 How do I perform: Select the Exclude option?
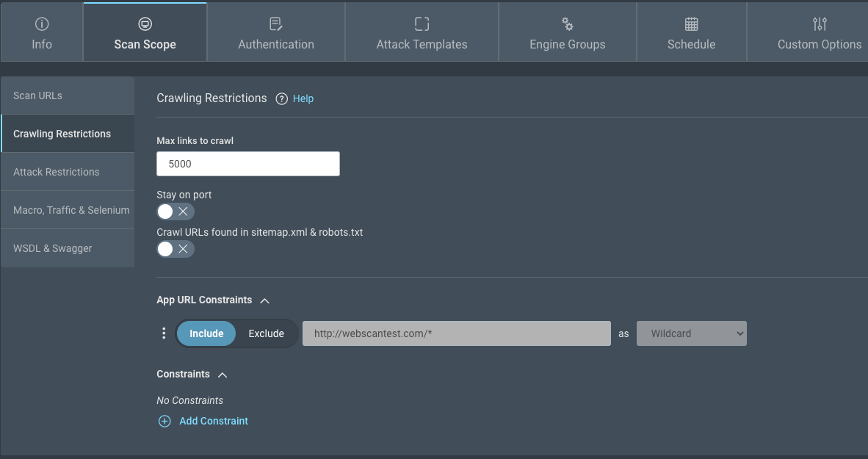266,333
